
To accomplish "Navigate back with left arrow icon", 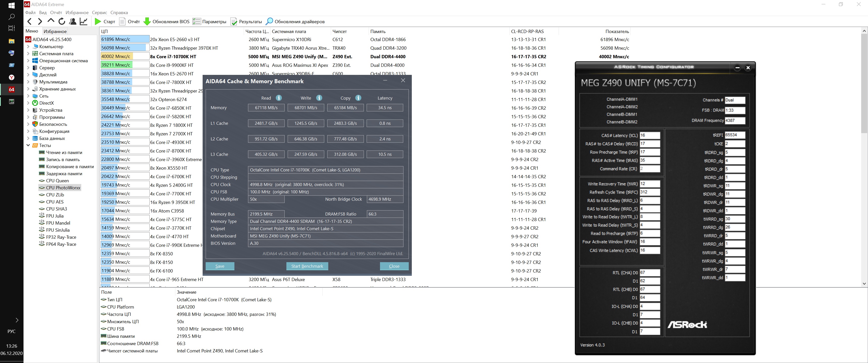I will click(30, 21).
